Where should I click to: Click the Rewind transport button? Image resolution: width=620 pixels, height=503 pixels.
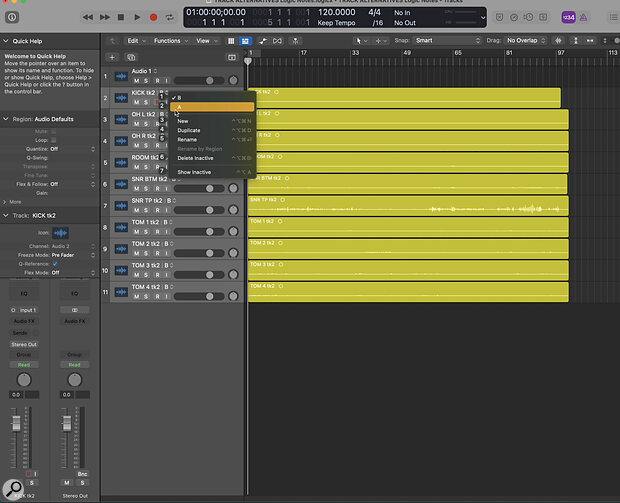coord(88,17)
